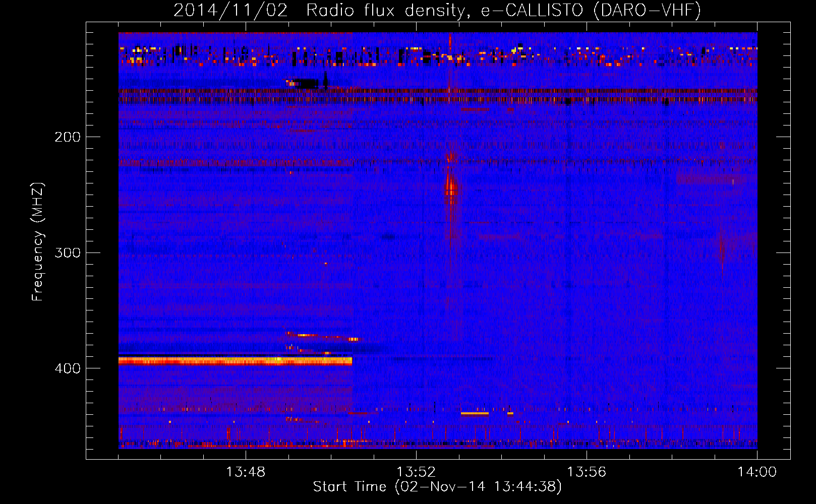The height and width of the screenshot is (504, 816).
Task: Click the bright yellow-red band near 395 MHz
Action: coord(235,361)
